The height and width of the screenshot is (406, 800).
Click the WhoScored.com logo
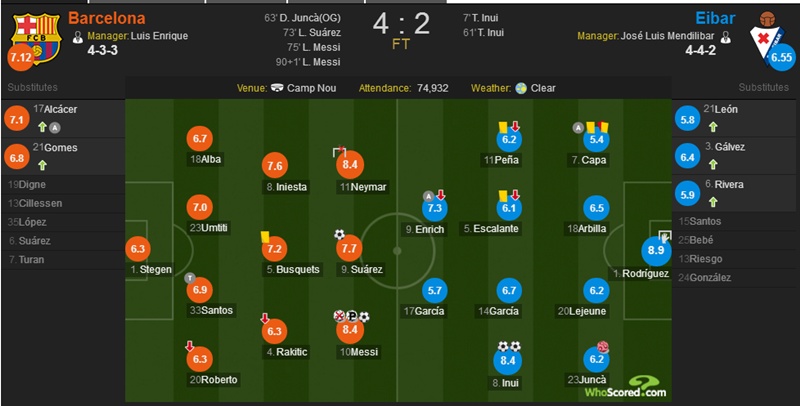coord(626,387)
